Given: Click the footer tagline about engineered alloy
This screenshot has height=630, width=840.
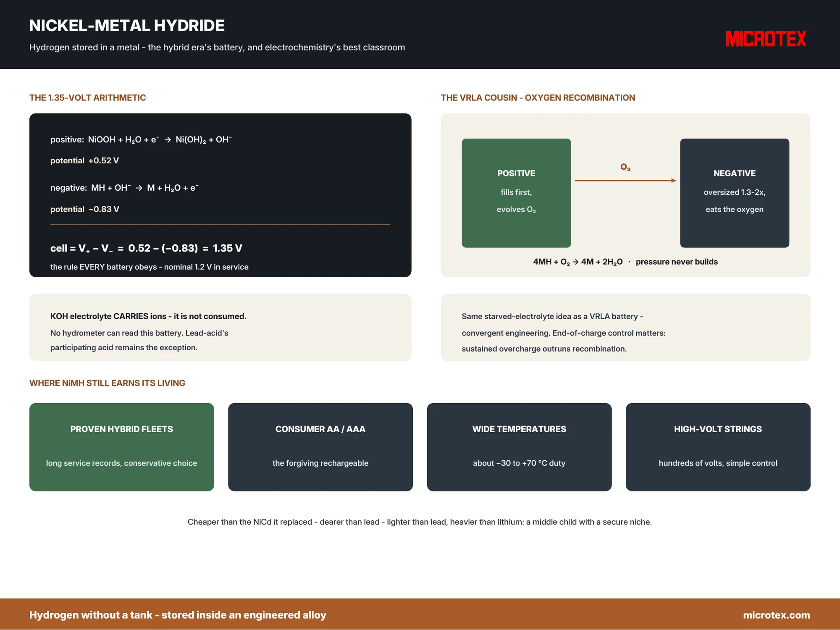Looking at the screenshot, I should coord(178,615).
